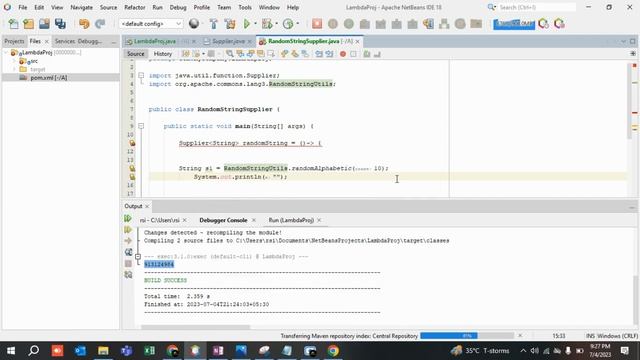Collapse the exec output fold in Output
The width and height of the screenshot is (640, 360).
[138, 257]
